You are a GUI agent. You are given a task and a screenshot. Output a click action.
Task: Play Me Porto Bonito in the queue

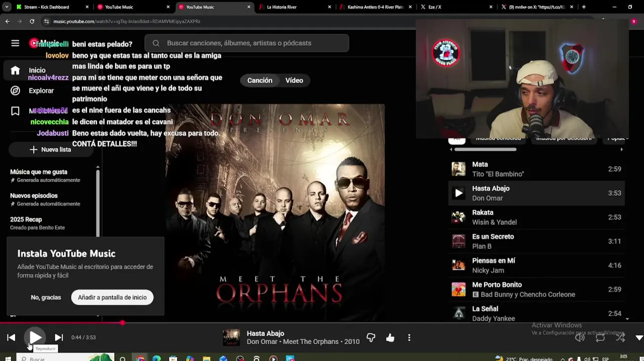[536, 289]
